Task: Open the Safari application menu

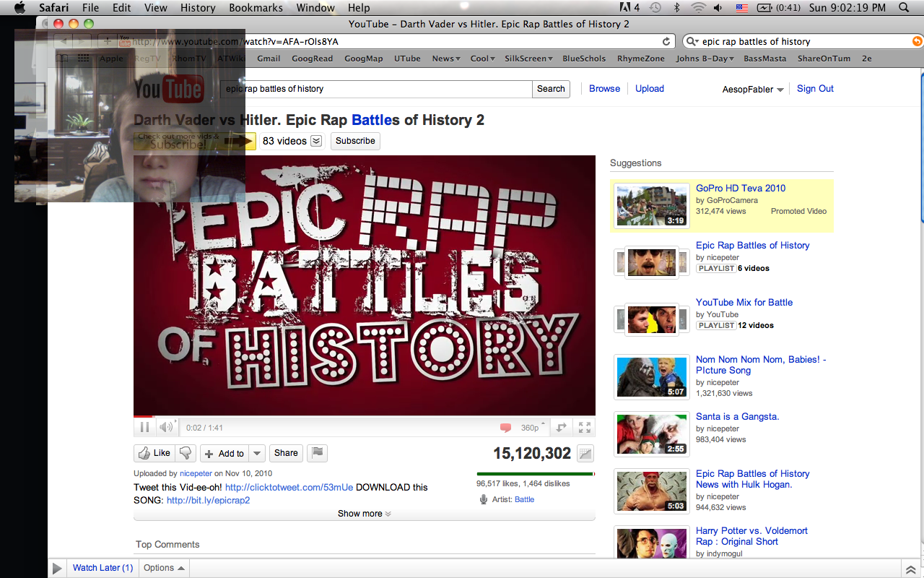Action: click(x=54, y=8)
